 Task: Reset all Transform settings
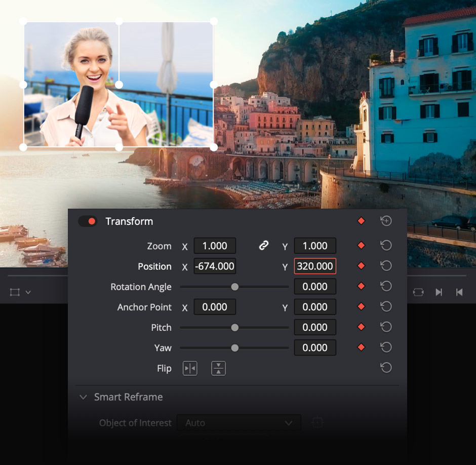point(386,221)
